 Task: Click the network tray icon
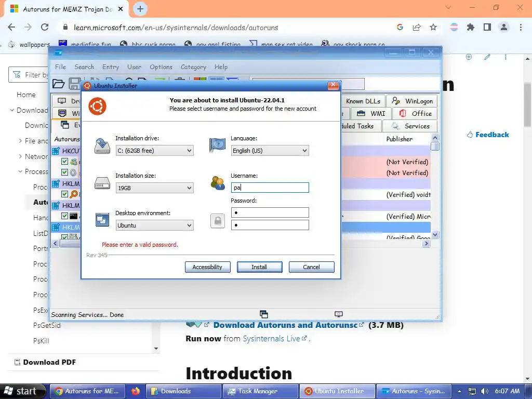click(x=472, y=391)
